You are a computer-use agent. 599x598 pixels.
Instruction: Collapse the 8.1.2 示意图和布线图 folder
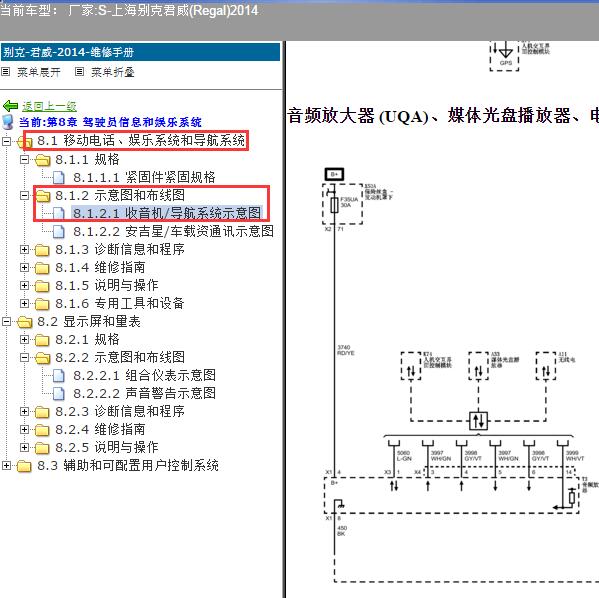24,196
